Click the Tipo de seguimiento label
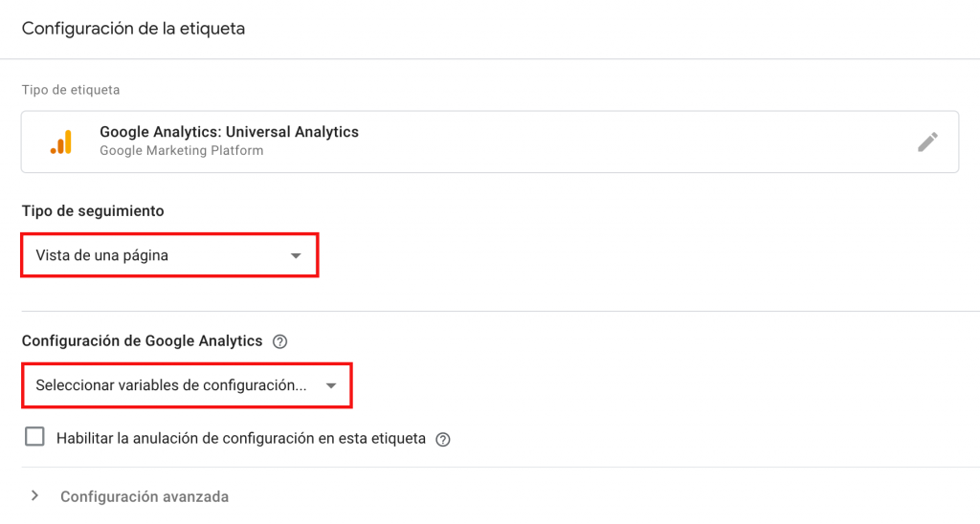 coord(93,210)
